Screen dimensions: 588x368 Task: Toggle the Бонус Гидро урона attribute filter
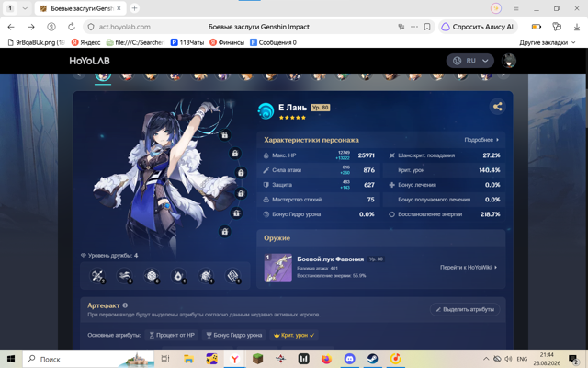[234, 335]
